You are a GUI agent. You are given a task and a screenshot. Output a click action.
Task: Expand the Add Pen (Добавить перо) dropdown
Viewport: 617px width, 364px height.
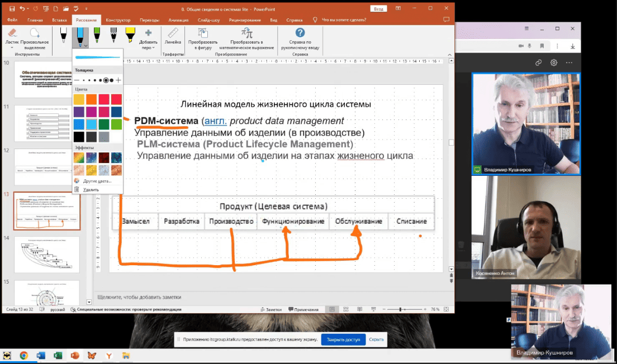[148, 48]
